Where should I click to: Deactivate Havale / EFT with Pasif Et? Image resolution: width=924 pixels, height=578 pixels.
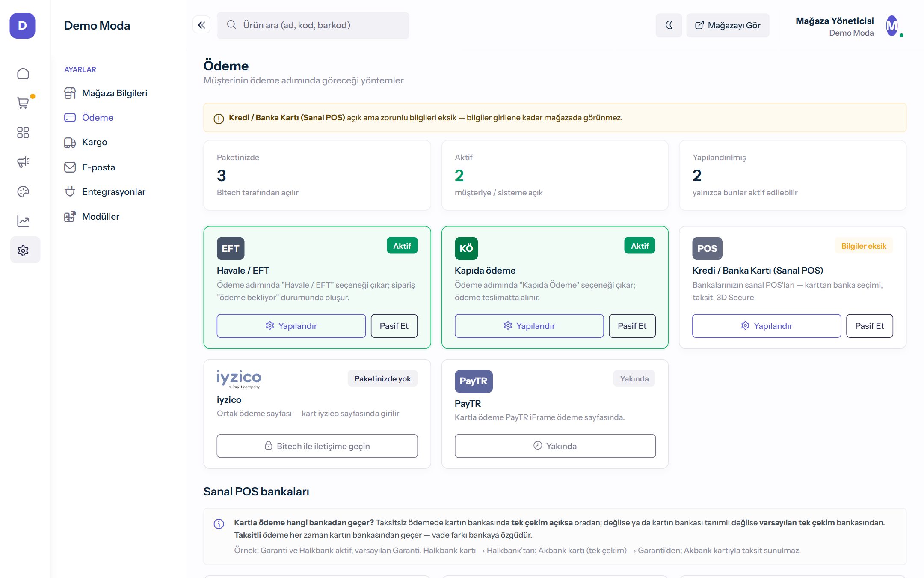tap(394, 326)
